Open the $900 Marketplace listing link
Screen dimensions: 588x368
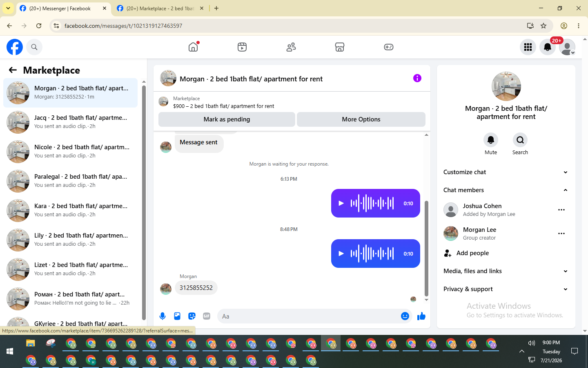[x=223, y=106]
